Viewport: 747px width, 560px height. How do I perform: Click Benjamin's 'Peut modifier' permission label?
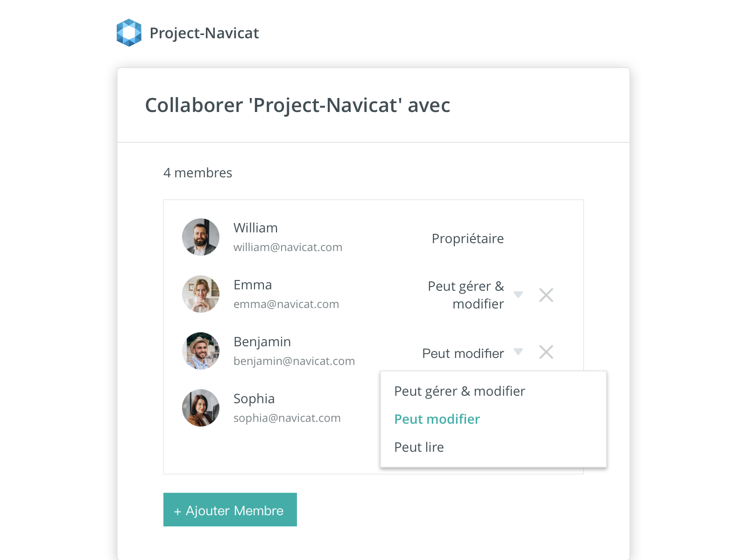463,353
